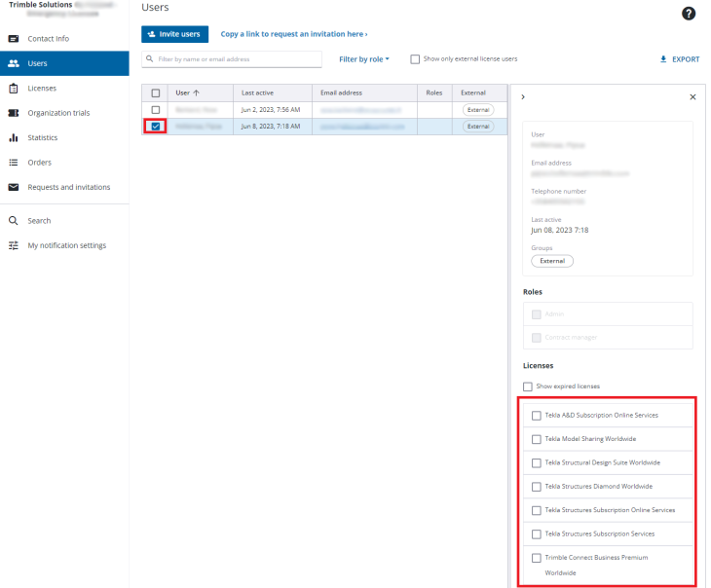Viewport: 711px width, 588px height.
Task: Click the External column header
Action: 480,92
